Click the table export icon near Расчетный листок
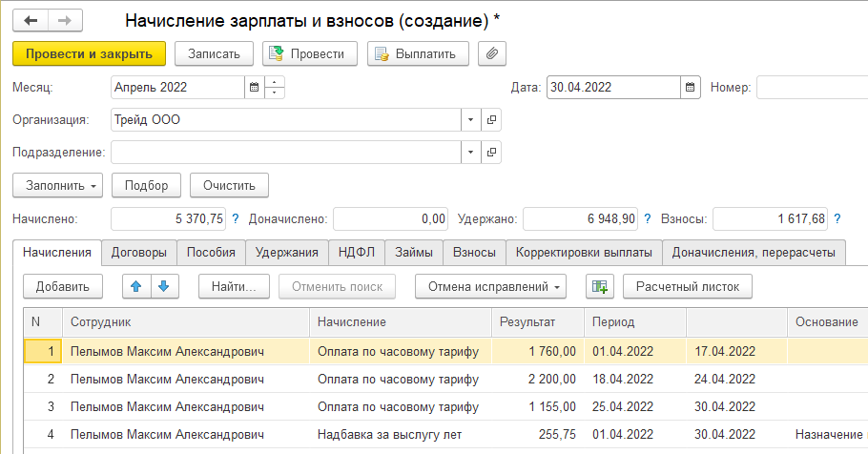 click(599, 285)
